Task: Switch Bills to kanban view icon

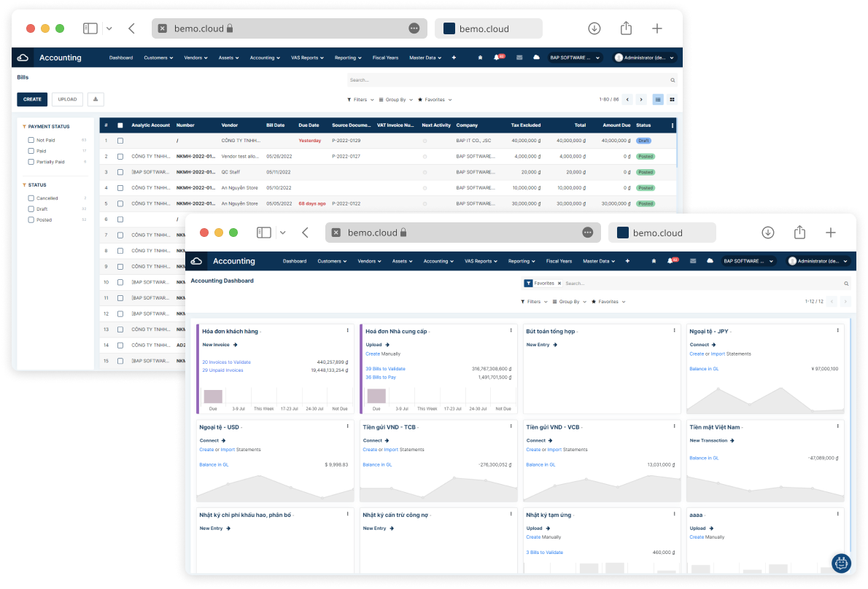Action: coord(672,100)
